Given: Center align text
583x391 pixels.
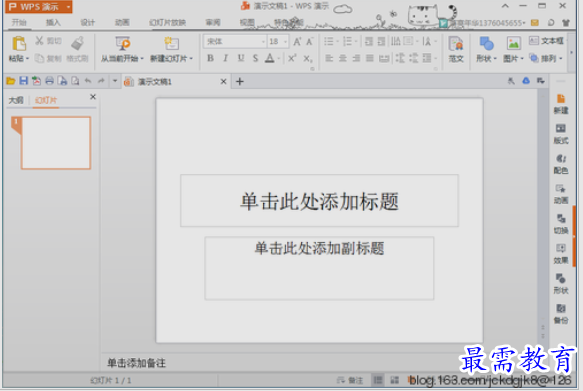Looking at the screenshot, I should pyautogui.click(x=342, y=58).
